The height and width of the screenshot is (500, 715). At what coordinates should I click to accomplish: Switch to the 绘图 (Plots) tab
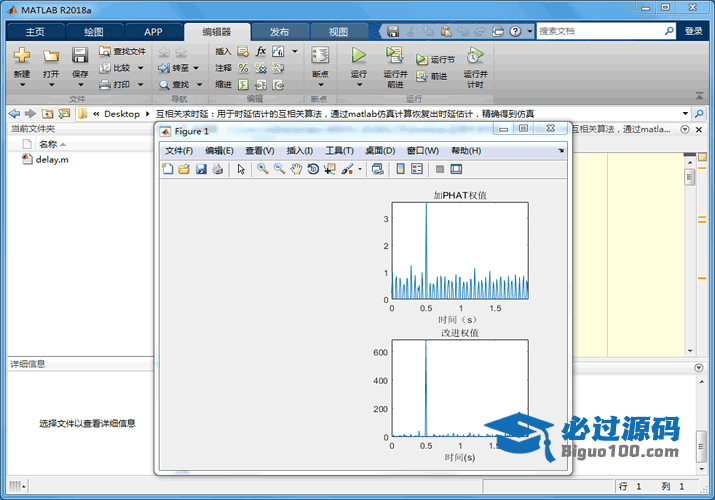point(93,31)
